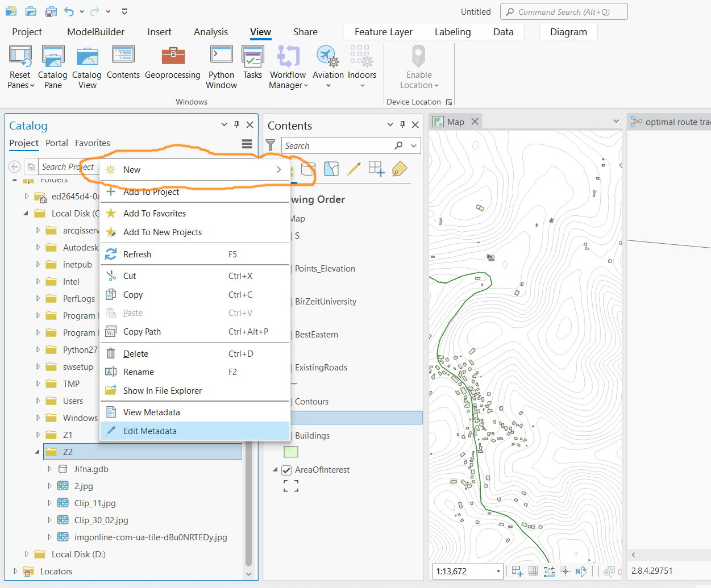The height and width of the screenshot is (588, 711).
Task: Click the green Buildings symbol swatch
Action: [291, 452]
